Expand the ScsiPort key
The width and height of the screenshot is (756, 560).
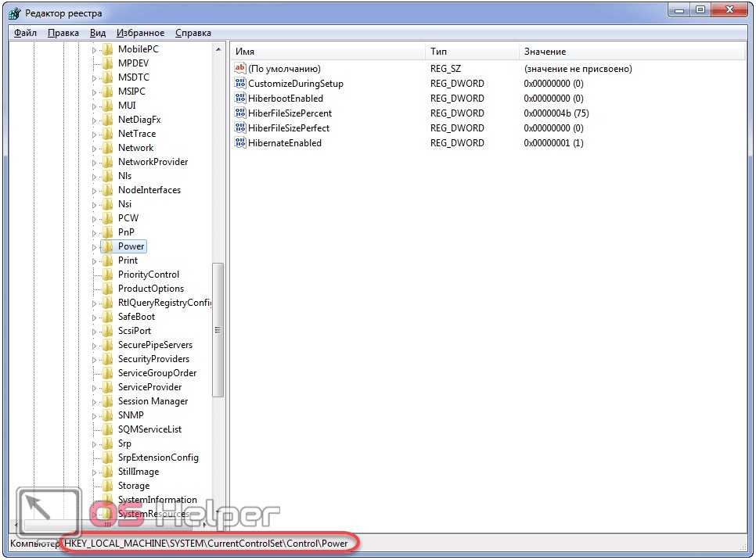point(94,332)
